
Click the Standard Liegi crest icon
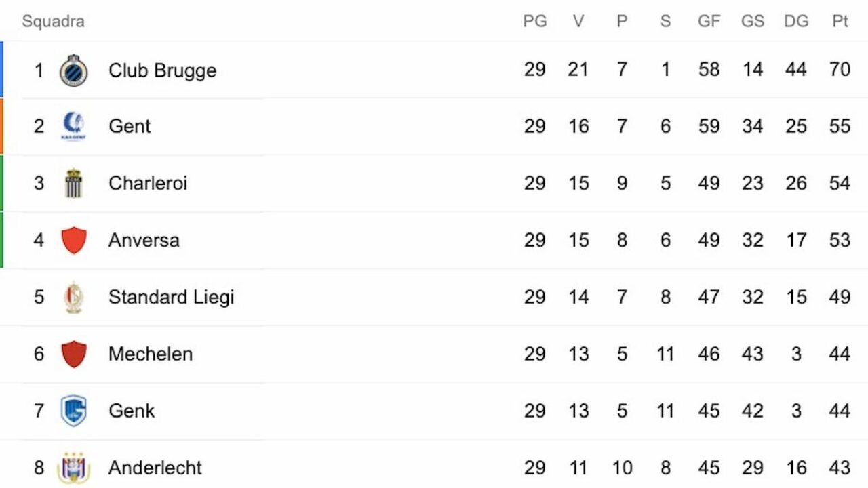[x=73, y=297]
